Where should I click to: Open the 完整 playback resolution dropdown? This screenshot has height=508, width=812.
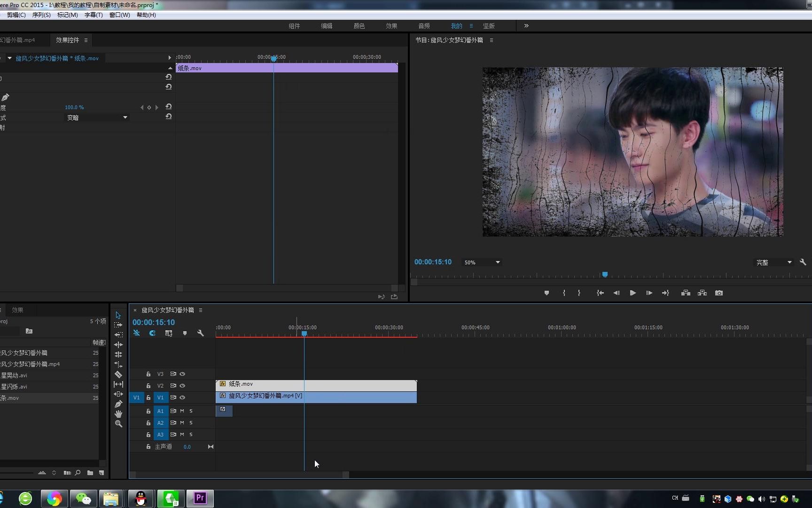coord(773,262)
